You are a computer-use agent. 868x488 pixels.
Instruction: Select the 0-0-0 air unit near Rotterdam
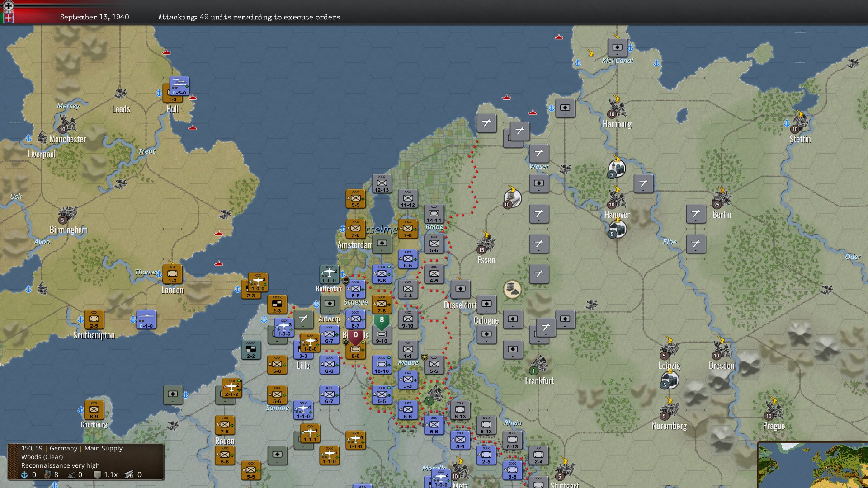click(329, 274)
